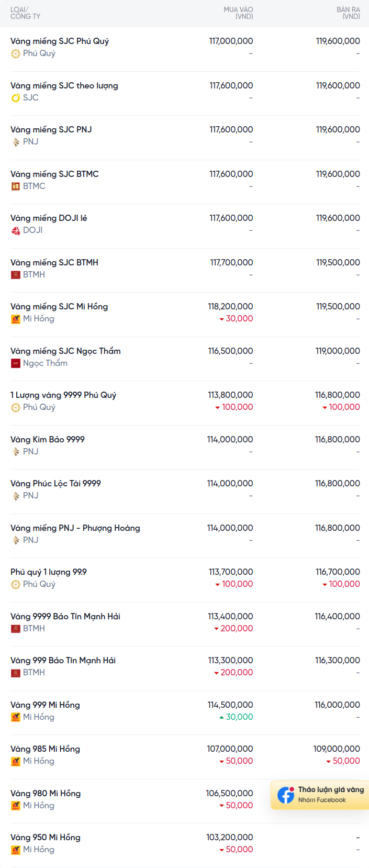
Task: Click the BÁN RA column header
Action: coord(348,13)
